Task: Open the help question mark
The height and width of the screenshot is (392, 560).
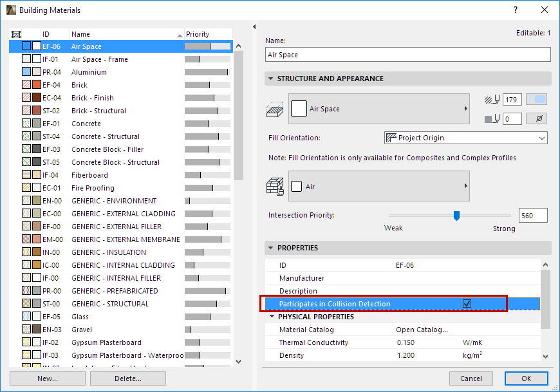Action: coord(516,10)
